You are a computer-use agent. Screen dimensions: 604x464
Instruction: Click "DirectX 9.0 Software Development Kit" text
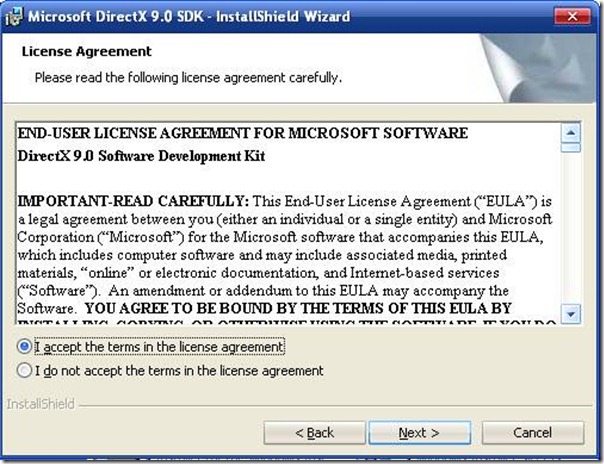[x=141, y=156]
